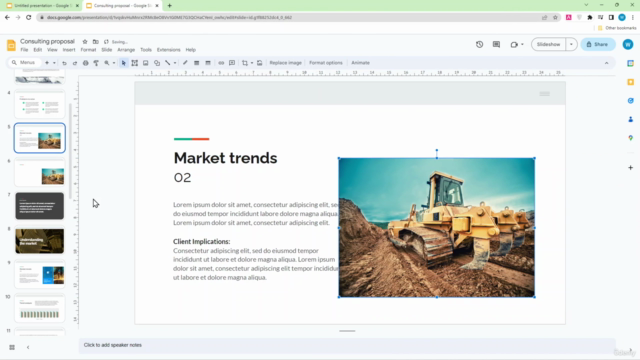The image size is (640, 360).
Task: Collapse the filmstrip with the chevron
Action: point(28,347)
